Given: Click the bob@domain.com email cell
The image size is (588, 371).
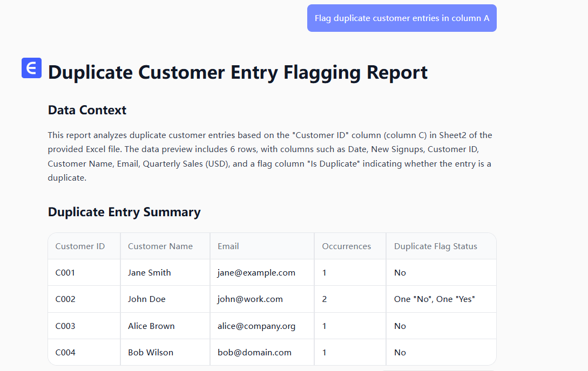Looking at the screenshot, I should coord(254,353).
